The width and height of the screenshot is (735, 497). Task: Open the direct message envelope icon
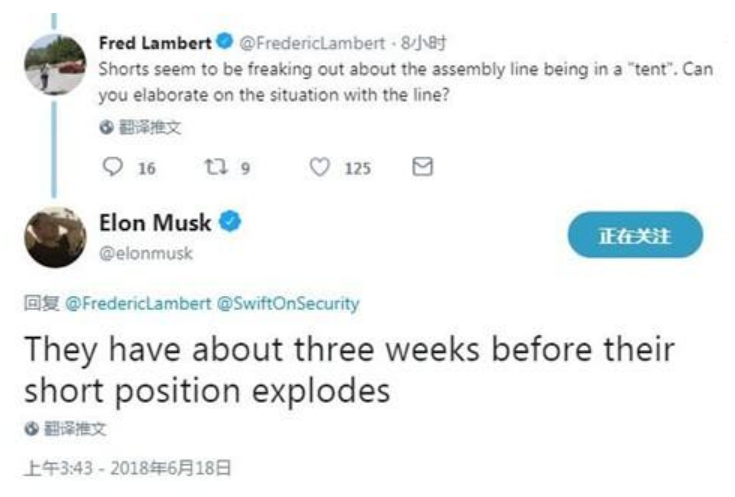pyautogui.click(x=422, y=166)
